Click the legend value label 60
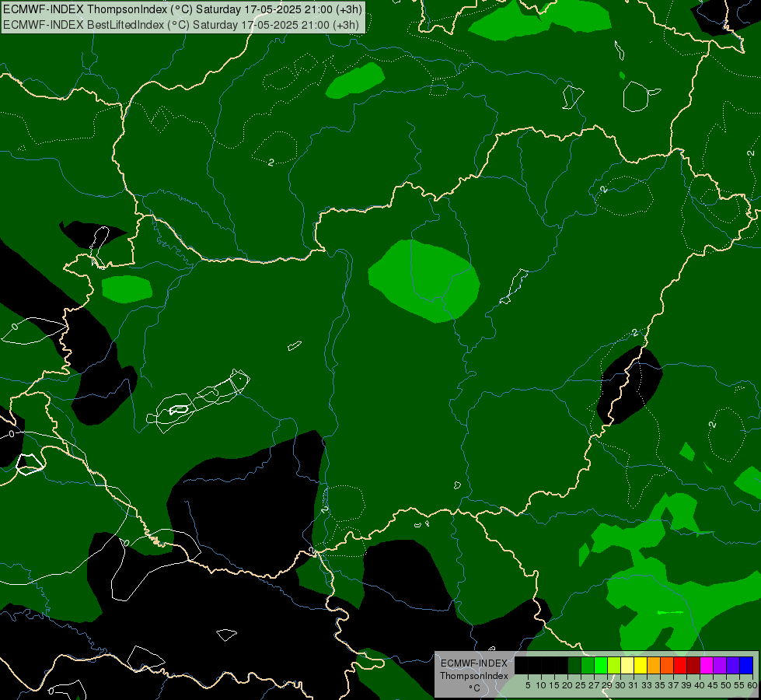 point(752,685)
